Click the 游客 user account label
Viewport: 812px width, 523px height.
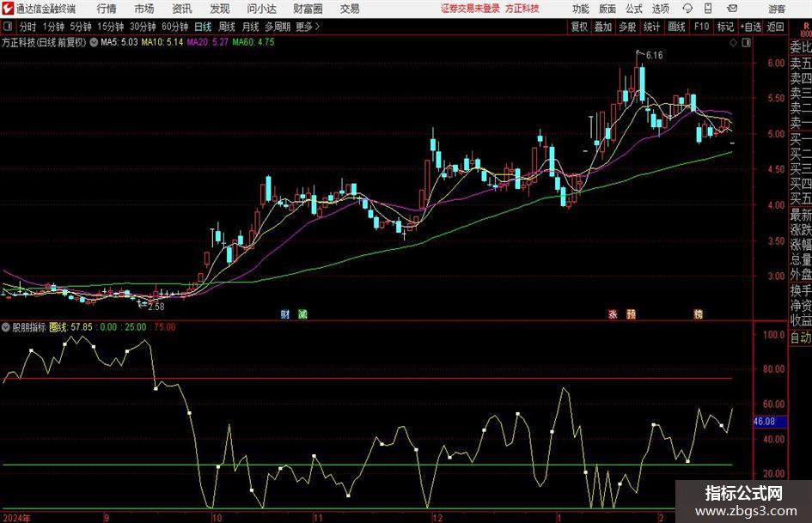click(x=777, y=9)
